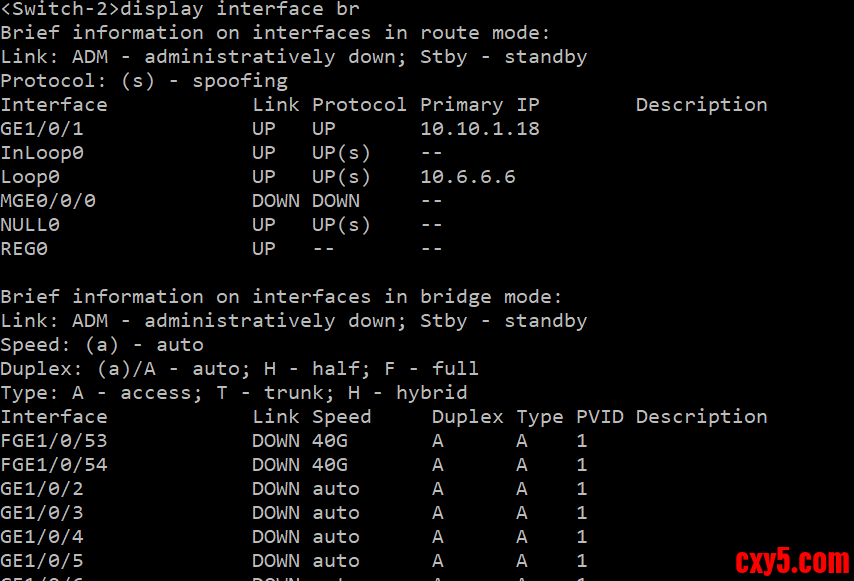
Task: Click the PVID column header
Action: tap(600, 417)
